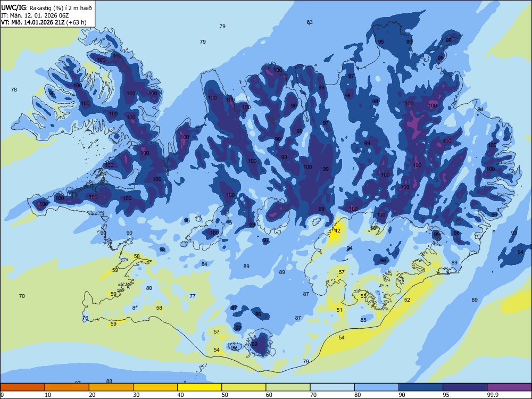Click the dark orange 0–10 legend swatch
This screenshot has height=399, width=532.
coord(22,387)
